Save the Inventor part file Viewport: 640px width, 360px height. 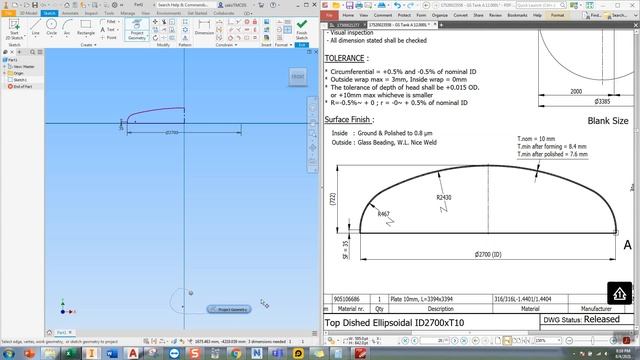pos(35,5)
